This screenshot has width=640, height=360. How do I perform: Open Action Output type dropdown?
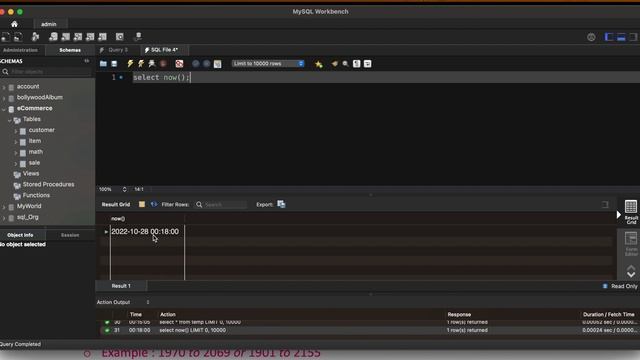[x=123, y=302]
